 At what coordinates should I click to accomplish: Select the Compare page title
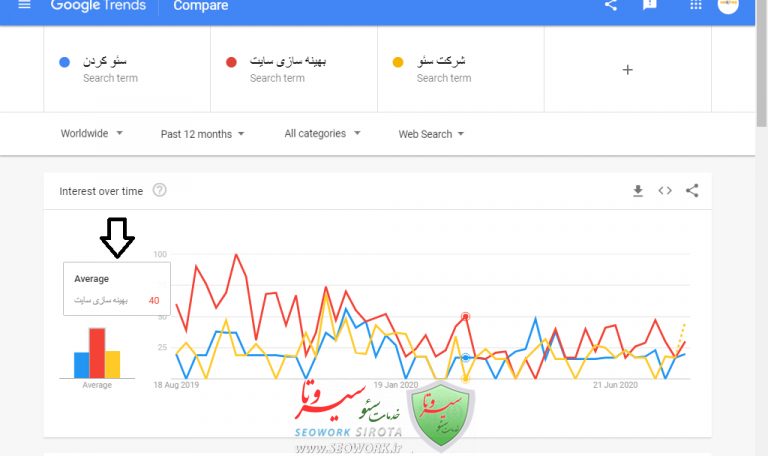[200, 6]
